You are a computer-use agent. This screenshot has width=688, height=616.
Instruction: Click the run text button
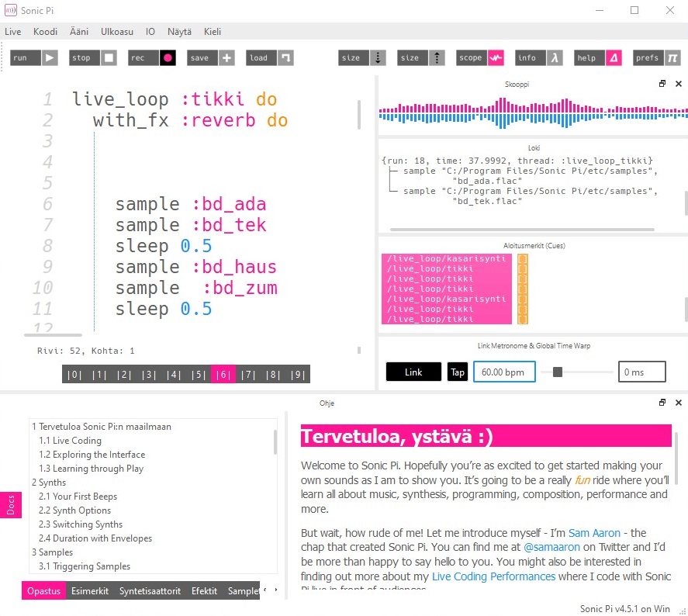pos(26,57)
